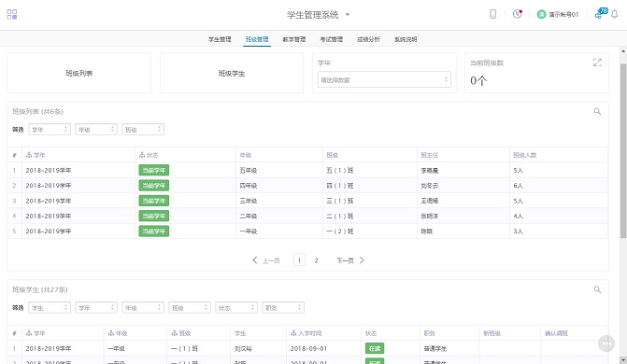Screen dimensions: 627x364
Task: Open 学生 filter in 班级学生 panel
Action: 50,308
